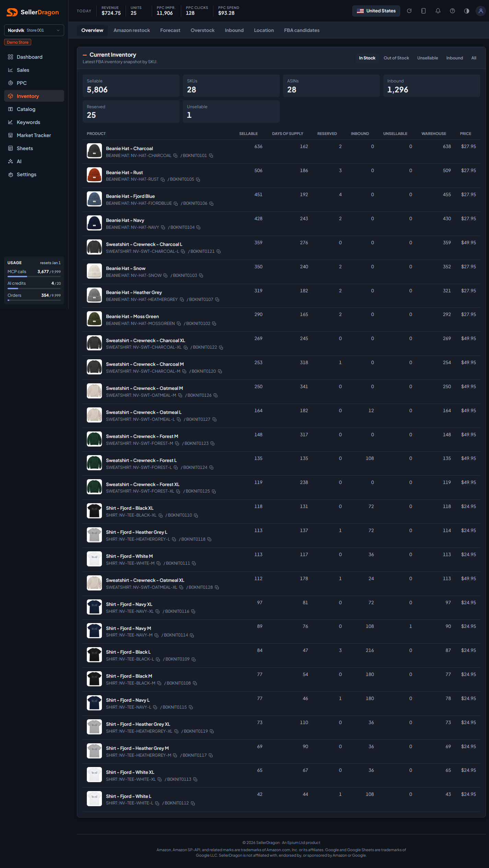The width and height of the screenshot is (489, 868).
Task: Copy ASIN B0KNIT0112
Action: click(193, 803)
